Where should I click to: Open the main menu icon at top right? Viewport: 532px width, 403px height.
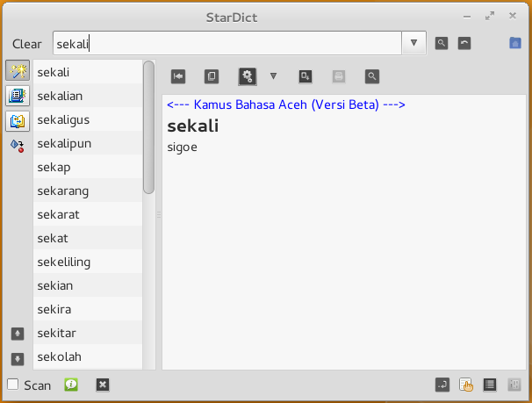pyautogui.click(x=514, y=43)
